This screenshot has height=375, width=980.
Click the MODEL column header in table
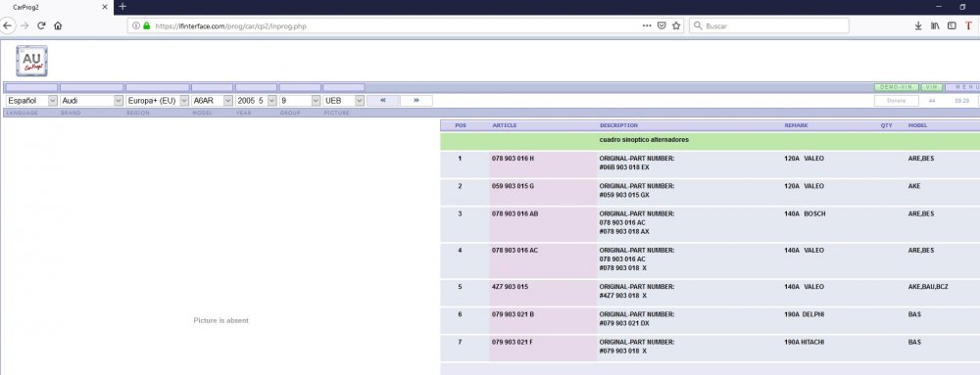(917, 125)
